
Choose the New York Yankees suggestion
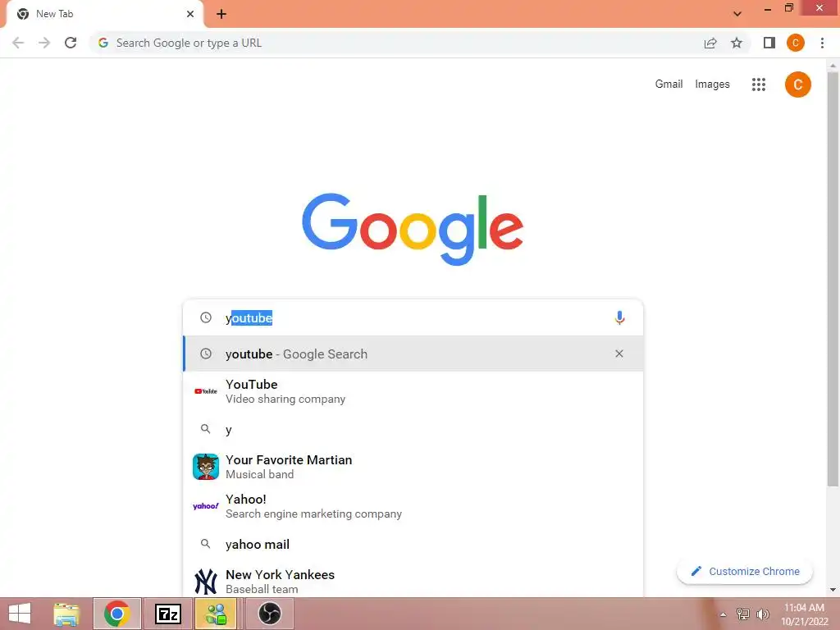(x=413, y=582)
